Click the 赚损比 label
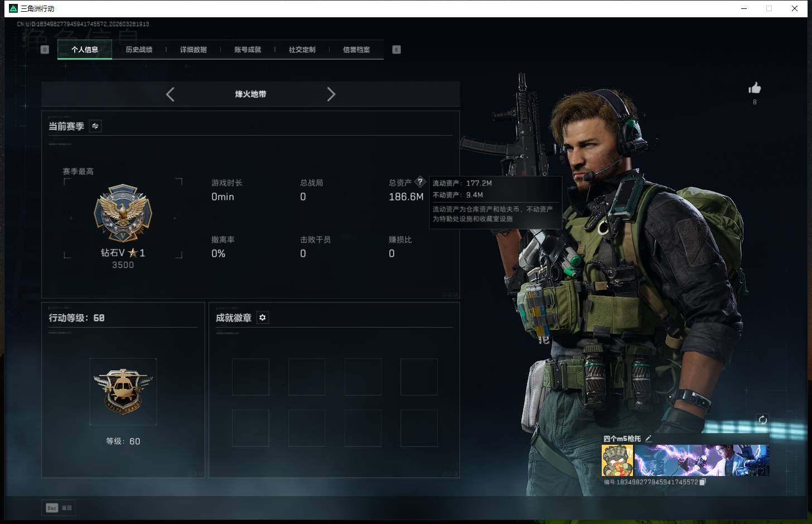Image resolution: width=812 pixels, height=524 pixels. pos(400,239)
